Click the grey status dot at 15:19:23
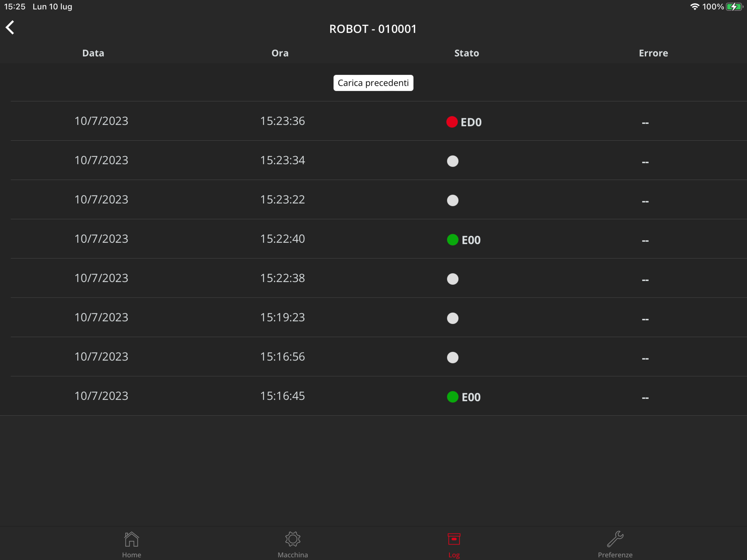This screenshot has height=560, width=747. pos(453,318)
